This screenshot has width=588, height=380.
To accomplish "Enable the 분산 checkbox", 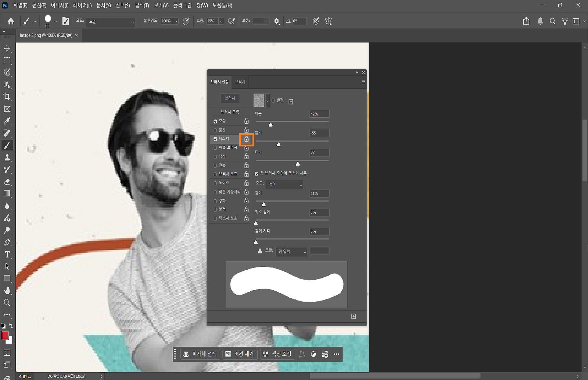I will [x=215, y=130].
